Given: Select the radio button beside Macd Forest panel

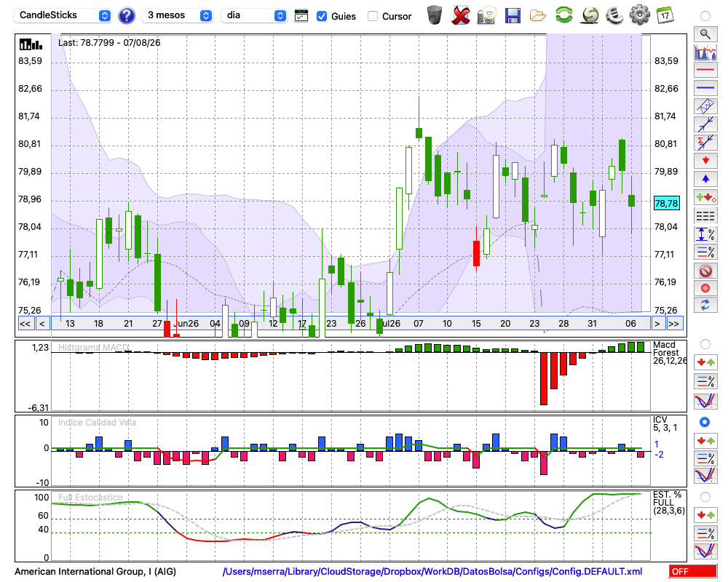Looking at the screenshot, I should 705,344.
